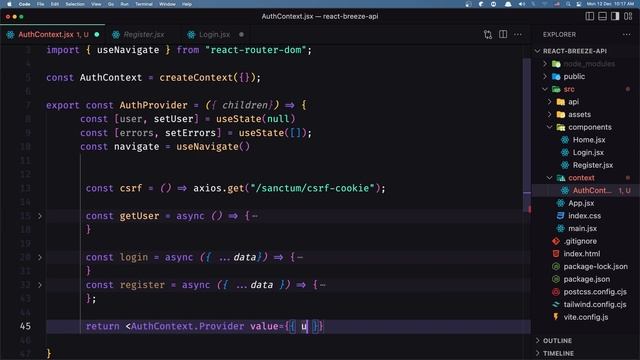
Task: Click the components folder icon
Action: pyautogui.click(x=561, y=127)
